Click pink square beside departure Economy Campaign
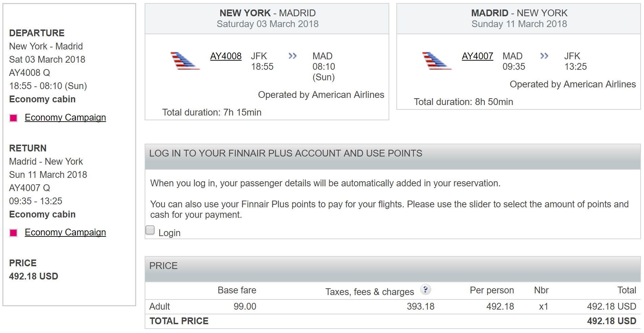Screen dimensions: 644x333 pyautogui.click(x=14, y=118)
